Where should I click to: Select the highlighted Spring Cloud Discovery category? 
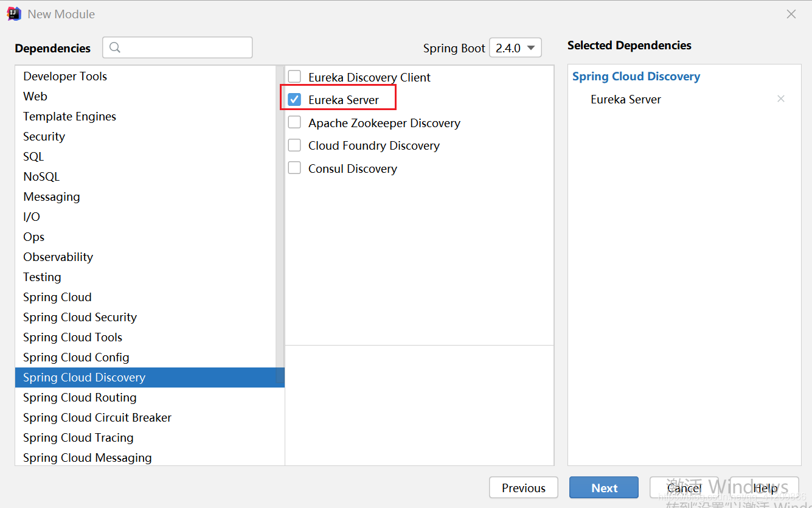(150, 377)
